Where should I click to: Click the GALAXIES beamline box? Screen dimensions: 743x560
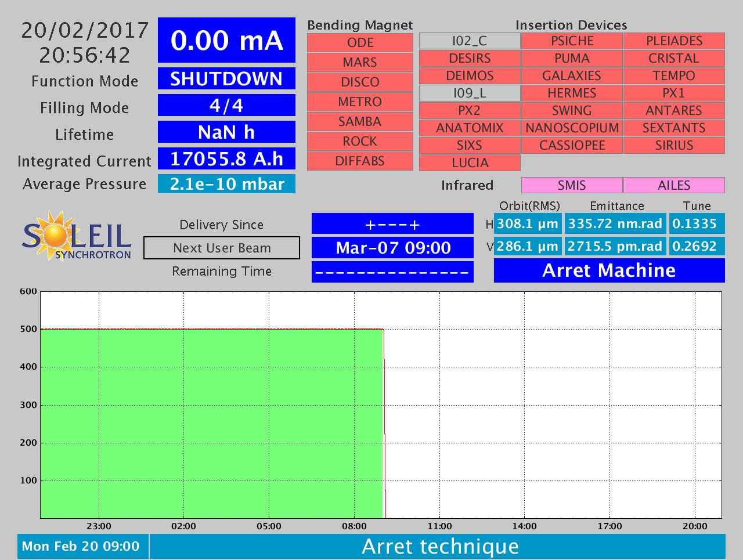(x=572, y=76)
